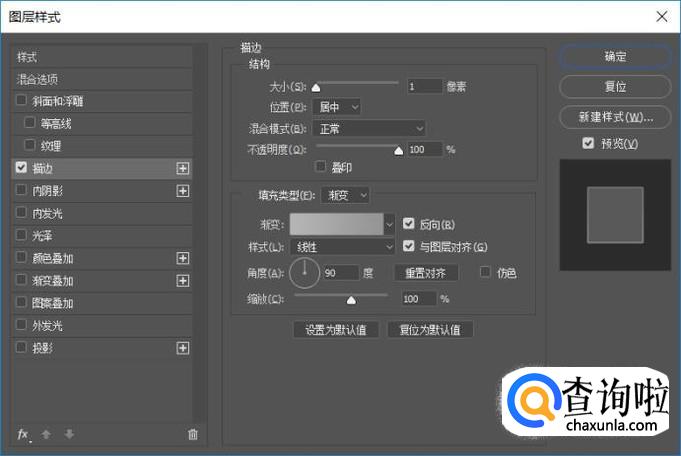Click the 不透明度 percent field
681x456 pixels.
click(424, 149)
